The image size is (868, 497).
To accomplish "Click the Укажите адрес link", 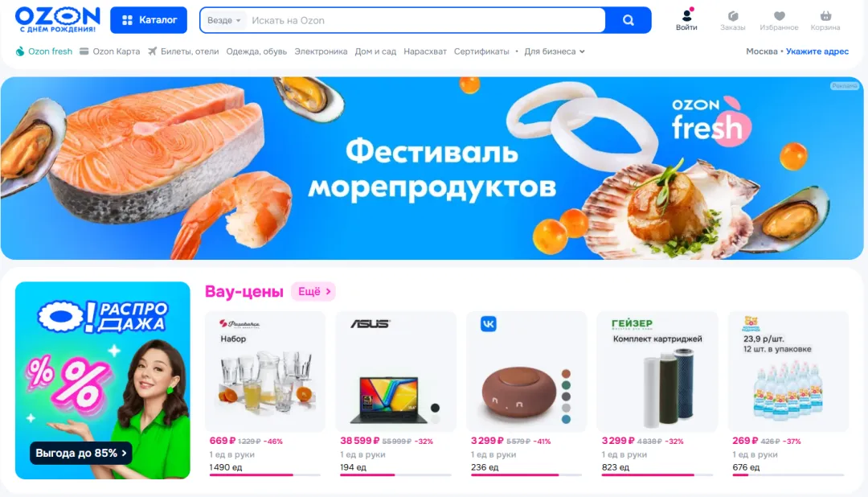I will (817, 51).
